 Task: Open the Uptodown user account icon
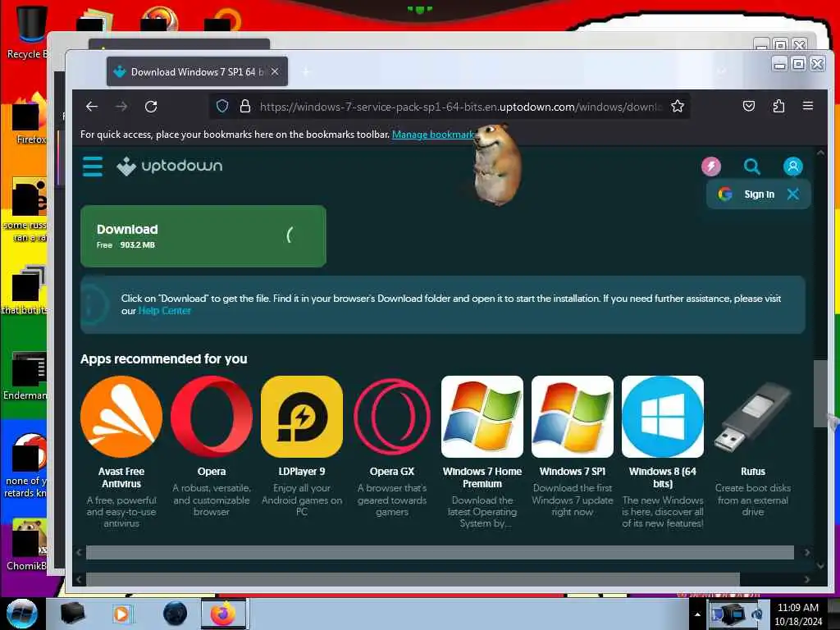793,166
